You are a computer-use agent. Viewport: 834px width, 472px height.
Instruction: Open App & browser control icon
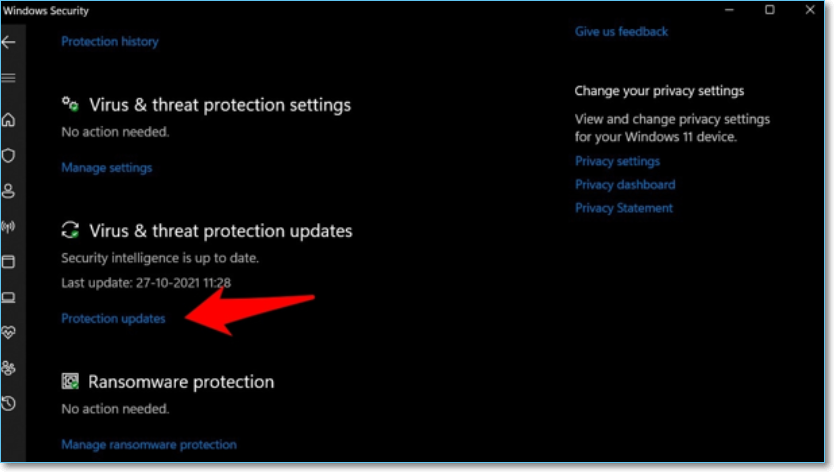click(9, 262)
